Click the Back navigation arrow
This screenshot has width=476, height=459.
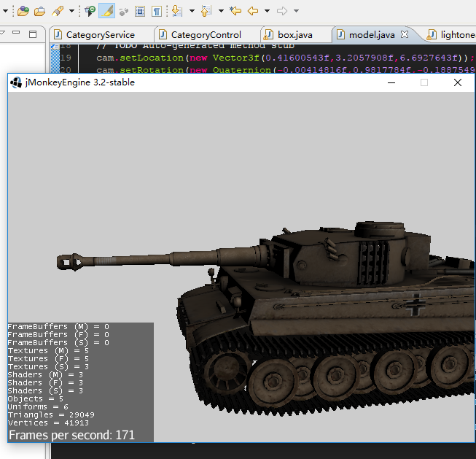(253, 11)
